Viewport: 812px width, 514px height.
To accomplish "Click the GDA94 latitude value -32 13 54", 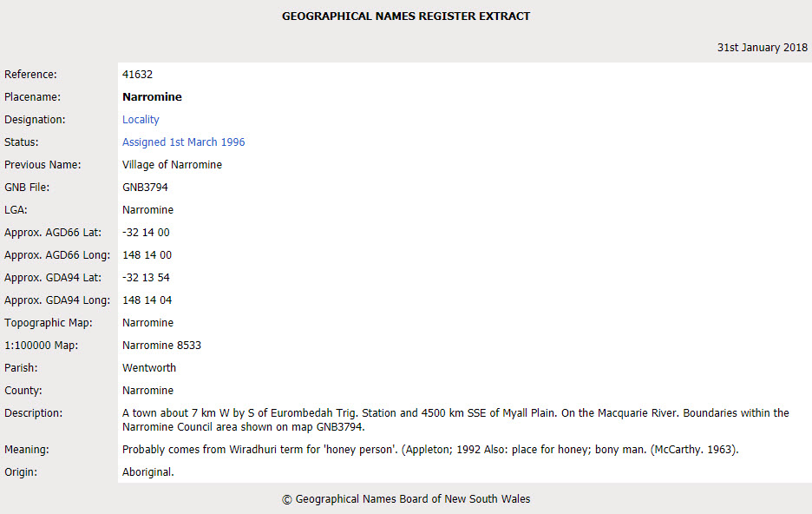I will coord(146,278).
